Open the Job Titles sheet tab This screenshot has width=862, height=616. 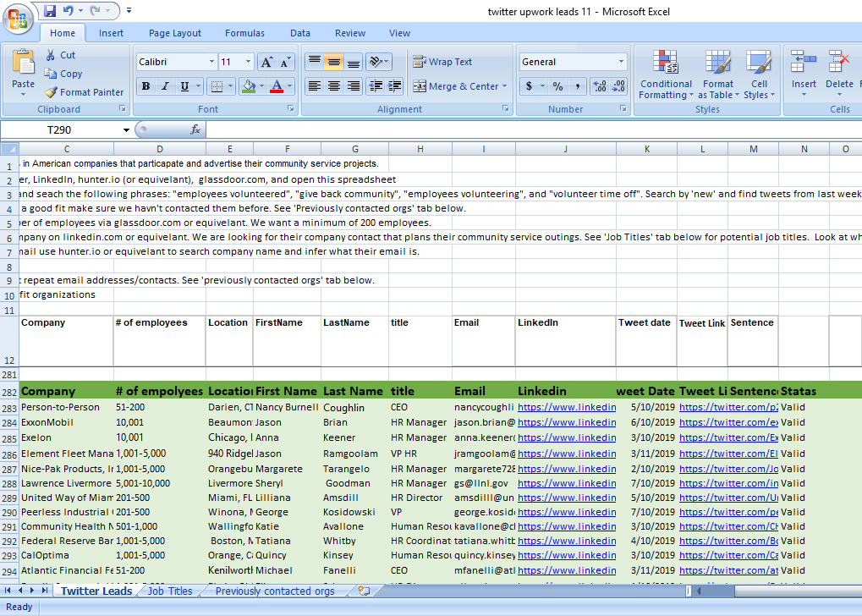point(170,591)
